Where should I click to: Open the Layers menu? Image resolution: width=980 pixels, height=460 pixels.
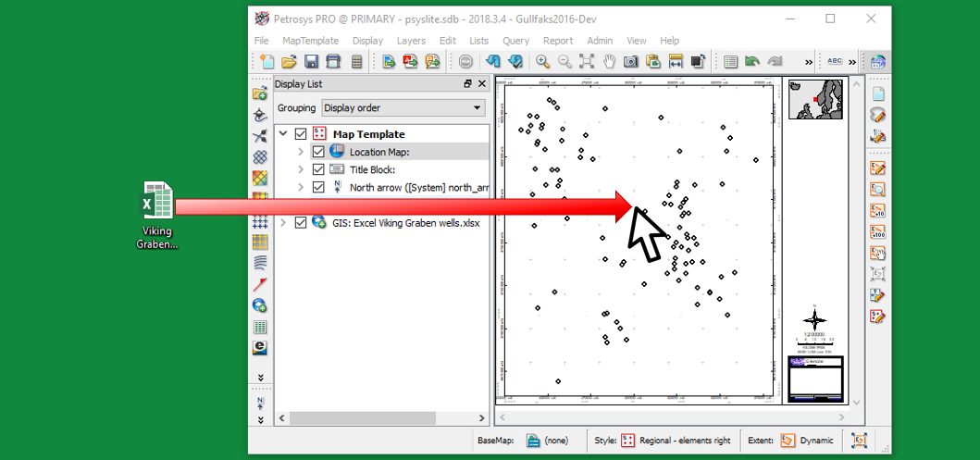click(411, 41)
